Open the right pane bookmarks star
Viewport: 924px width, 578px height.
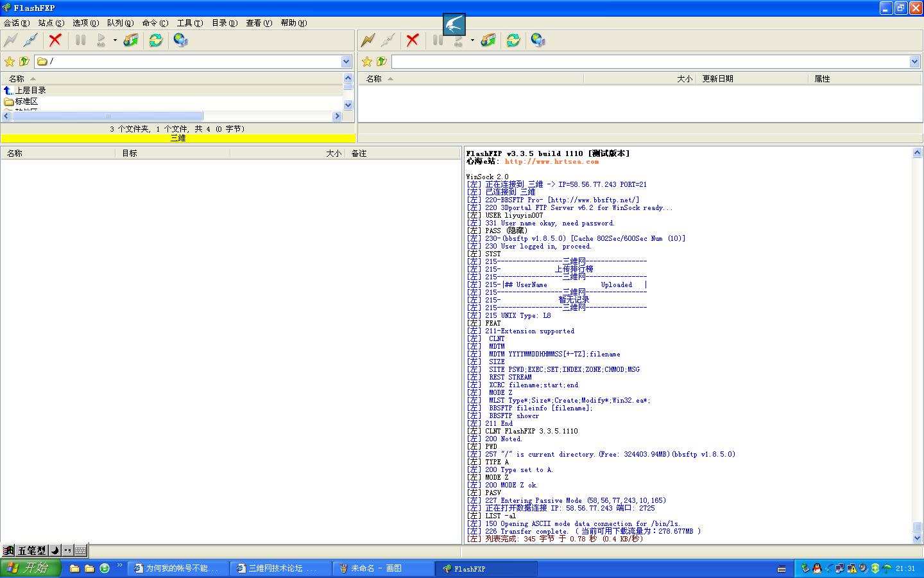[366, 62]
